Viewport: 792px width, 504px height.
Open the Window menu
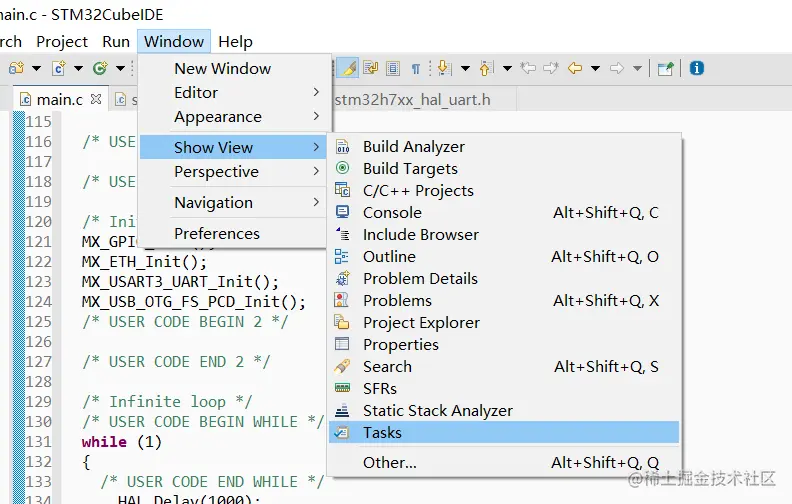coord(174,41)
